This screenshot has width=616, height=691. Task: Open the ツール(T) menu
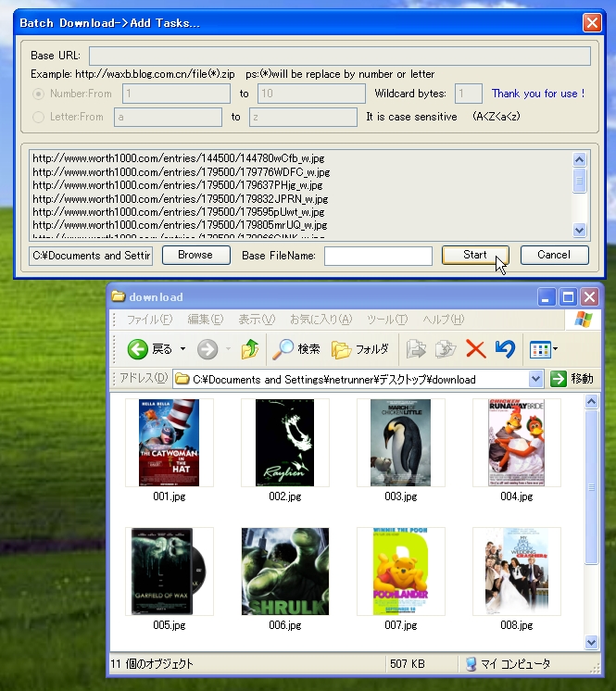tap(386, 320)
